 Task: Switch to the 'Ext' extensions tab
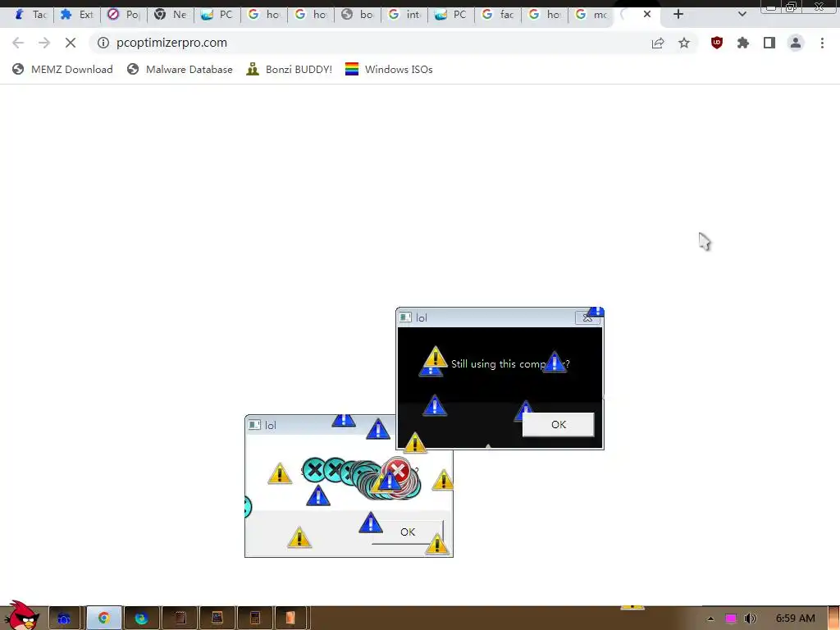[x=76, y=15]
